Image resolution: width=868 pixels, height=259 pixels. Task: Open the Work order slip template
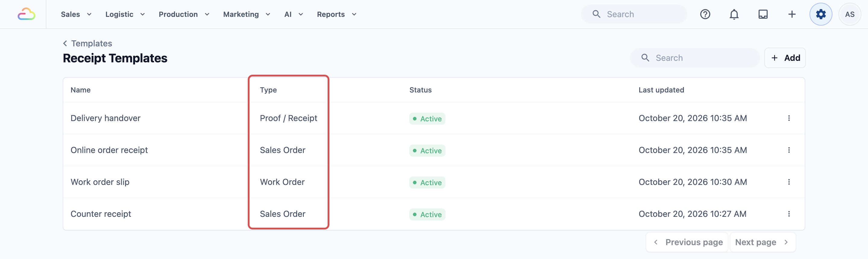[100, 182]
